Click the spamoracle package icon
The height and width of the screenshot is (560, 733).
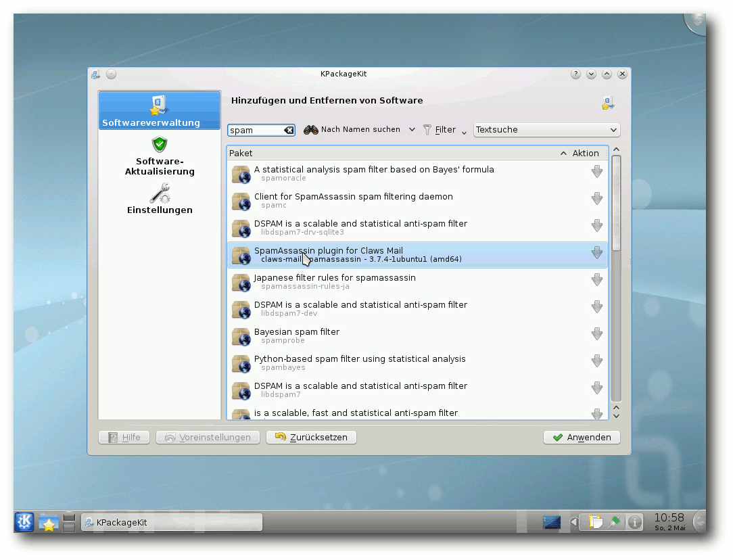(241, 174)
